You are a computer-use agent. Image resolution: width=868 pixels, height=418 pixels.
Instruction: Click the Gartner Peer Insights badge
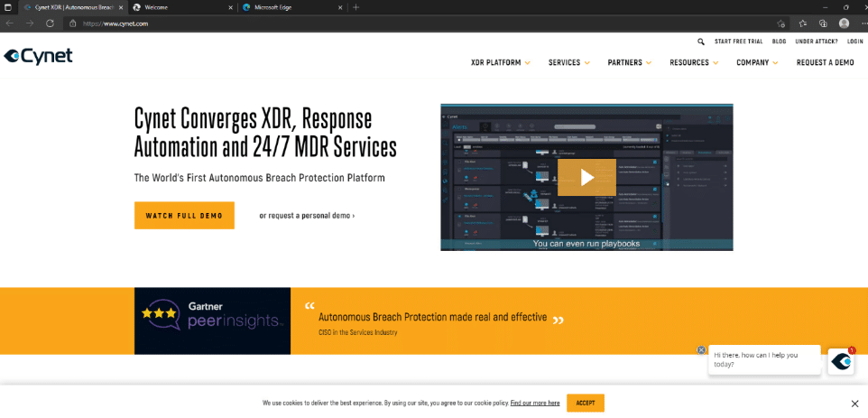[x=212, y=320]
